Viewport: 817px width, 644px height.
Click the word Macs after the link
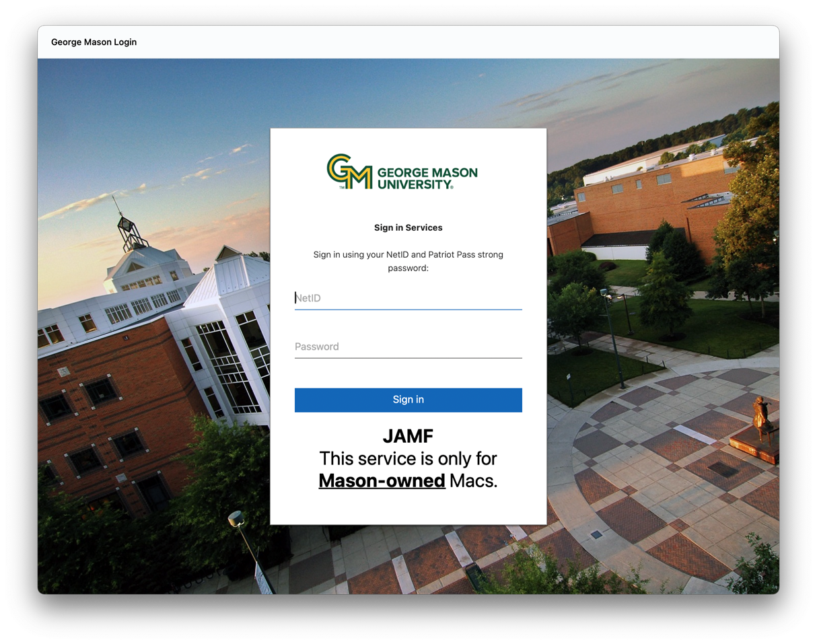[473, 480]
